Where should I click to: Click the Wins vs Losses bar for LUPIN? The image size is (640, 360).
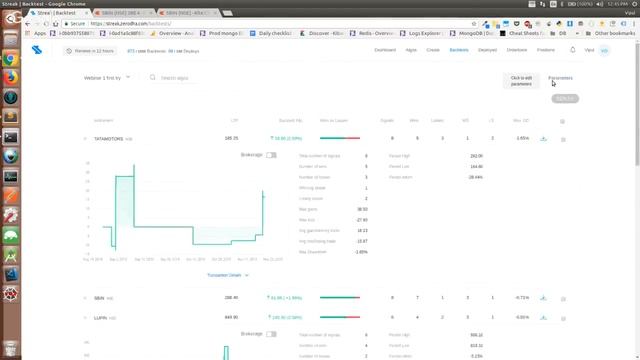tap(340, 317)
